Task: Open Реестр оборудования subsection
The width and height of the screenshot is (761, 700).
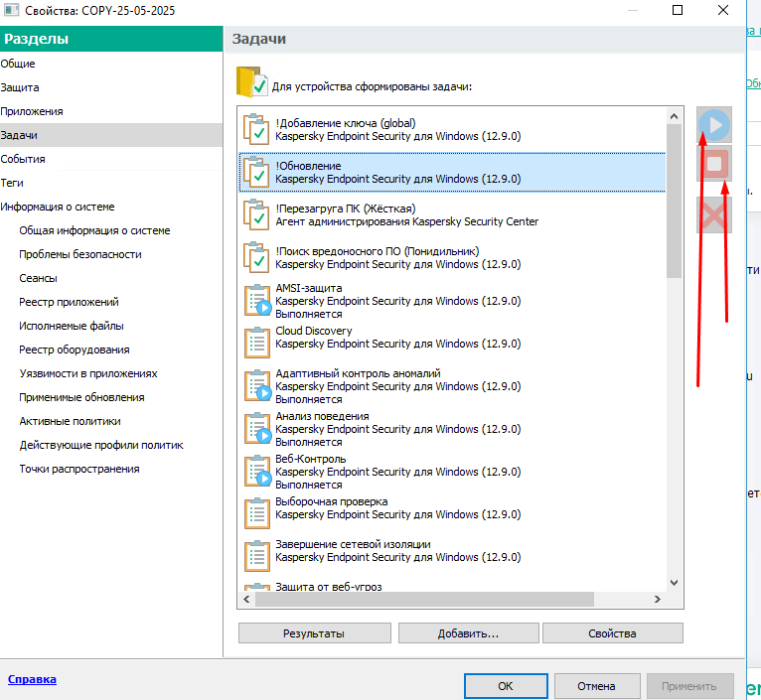Action: 75,350
